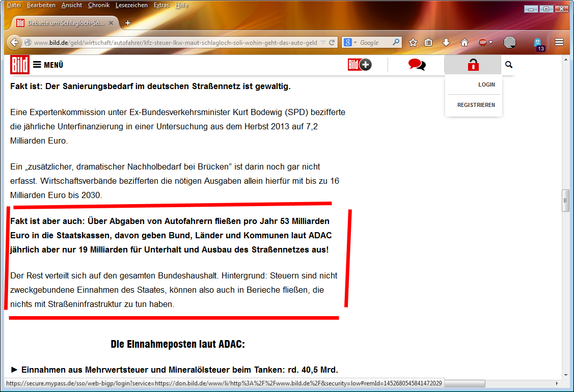The height and width of the screenshot is (392, 574).
Task: Click the BildPlus logo icon
Action: point(360,65)
